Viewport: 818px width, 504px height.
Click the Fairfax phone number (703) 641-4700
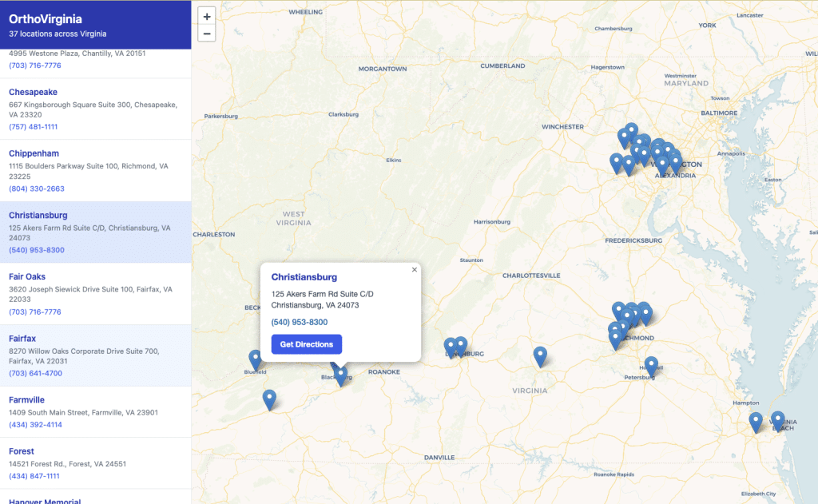coord(35,373)
